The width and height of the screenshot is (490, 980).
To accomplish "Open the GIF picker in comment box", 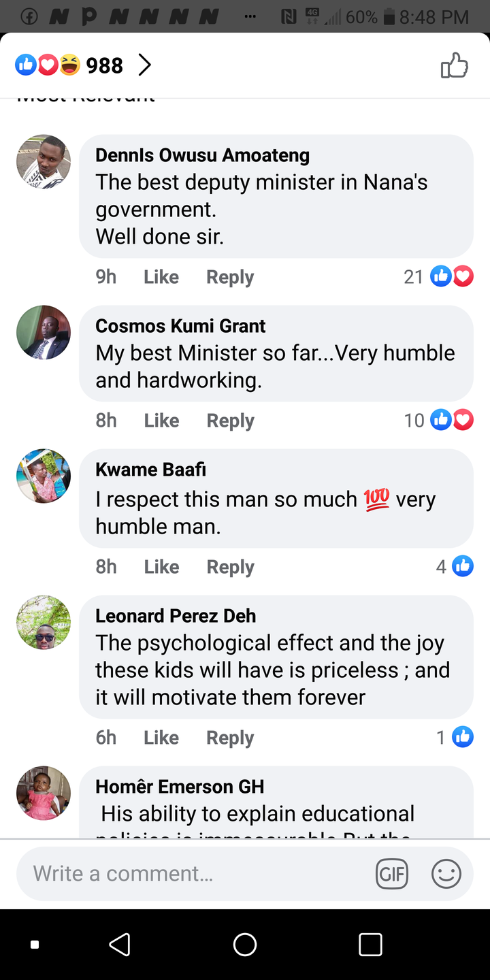I will [x=392, y=874].
